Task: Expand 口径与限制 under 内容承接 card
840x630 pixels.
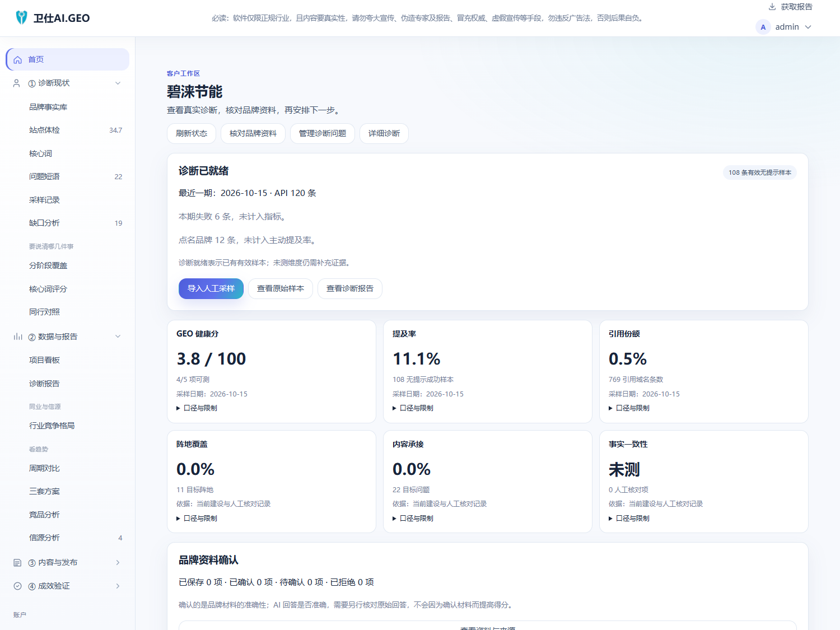Action: [413, 519]
